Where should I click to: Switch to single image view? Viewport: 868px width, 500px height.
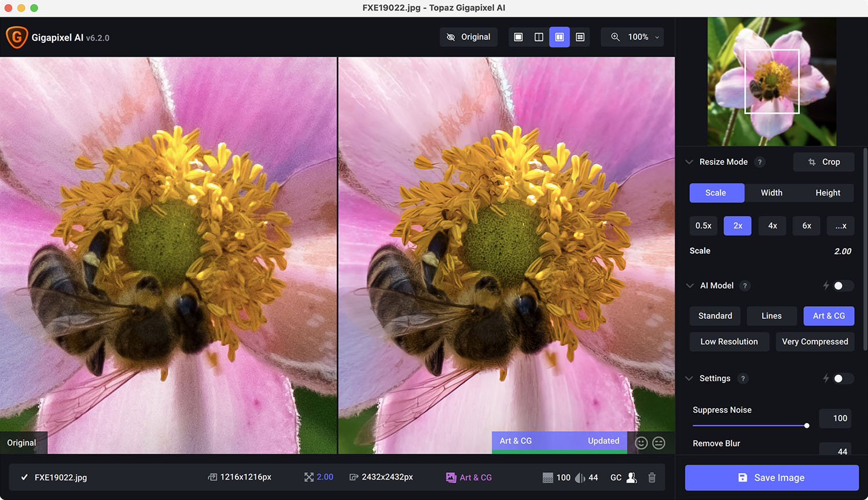coord(518,37)
